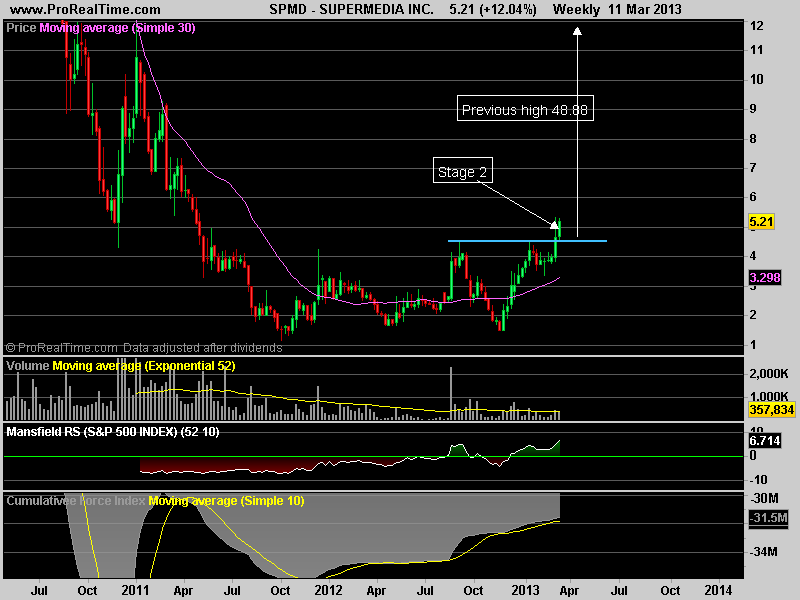Click the magenta 3.298 moving average tag

765,278
